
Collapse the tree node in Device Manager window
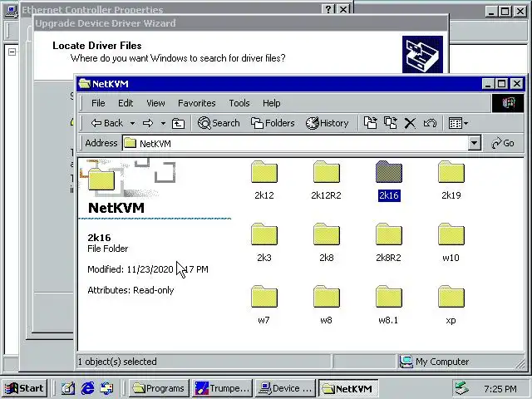[12, 52]
